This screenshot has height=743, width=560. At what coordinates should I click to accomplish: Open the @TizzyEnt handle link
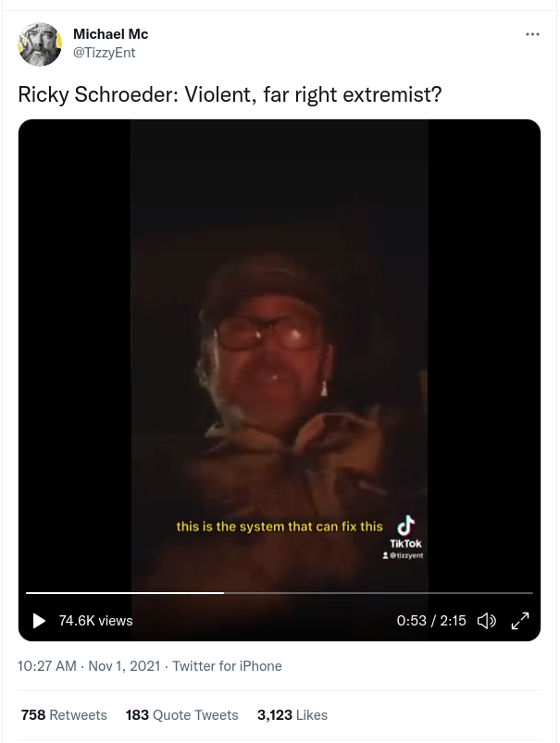pos(104,53)
